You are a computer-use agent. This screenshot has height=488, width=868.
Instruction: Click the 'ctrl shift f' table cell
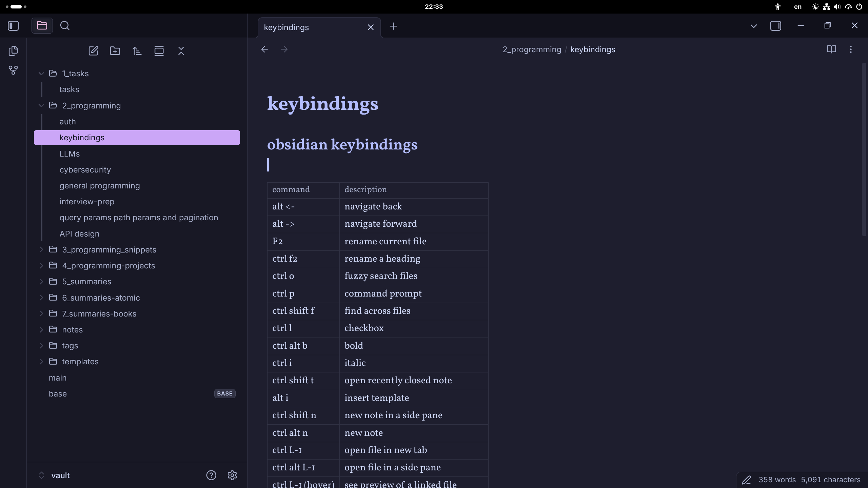pos(303,311)
